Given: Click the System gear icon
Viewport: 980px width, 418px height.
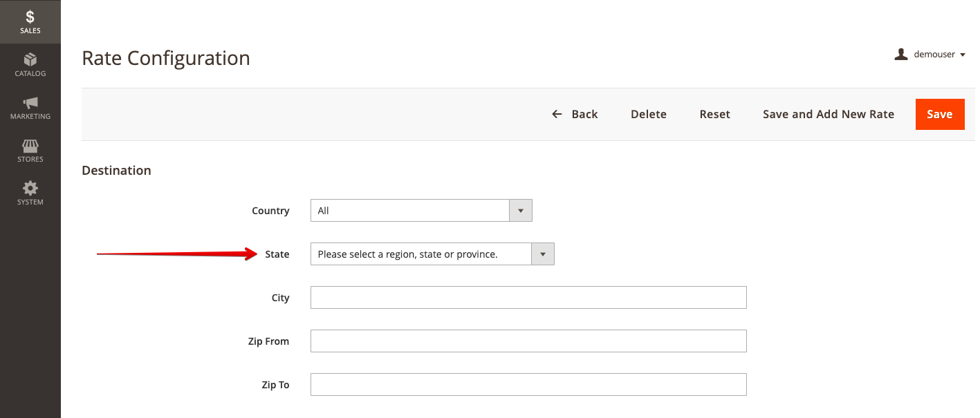Looking at the screenshot, I should click(x=30, y=189).
